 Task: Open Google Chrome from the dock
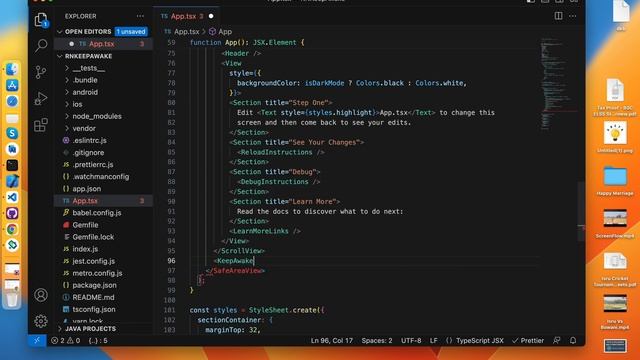(x=12, y=229)
